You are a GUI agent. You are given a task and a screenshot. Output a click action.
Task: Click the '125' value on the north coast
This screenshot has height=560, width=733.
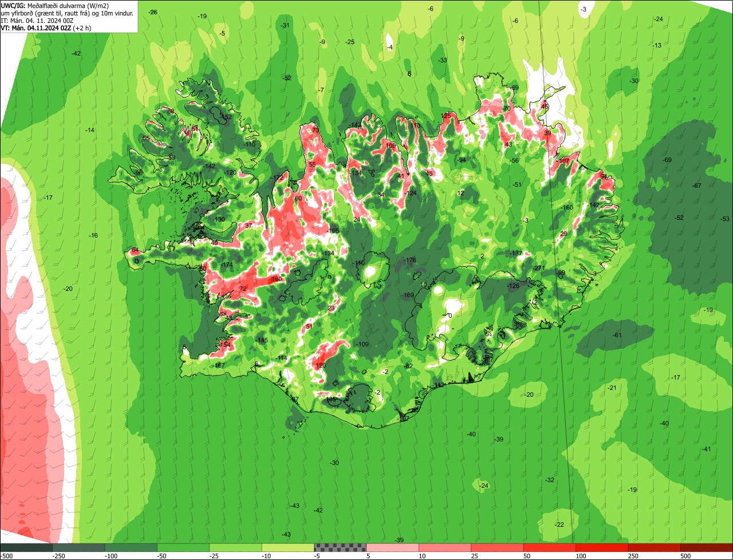(x=447, y=116)
